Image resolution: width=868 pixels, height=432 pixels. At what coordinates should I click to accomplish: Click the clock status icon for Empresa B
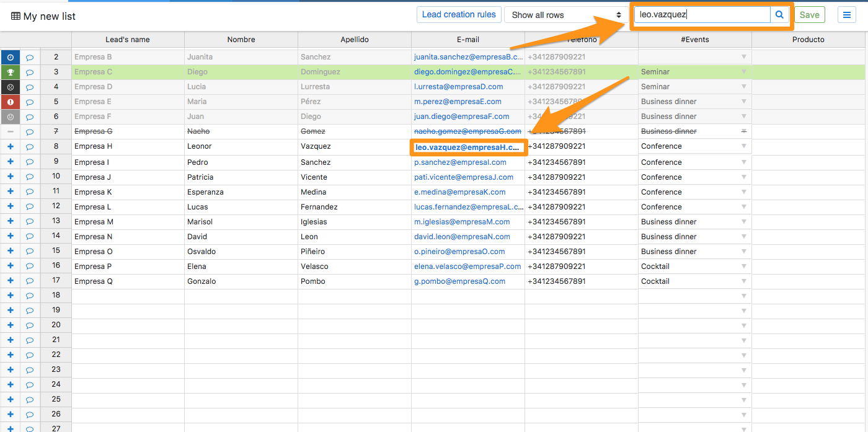pos(10,57)
